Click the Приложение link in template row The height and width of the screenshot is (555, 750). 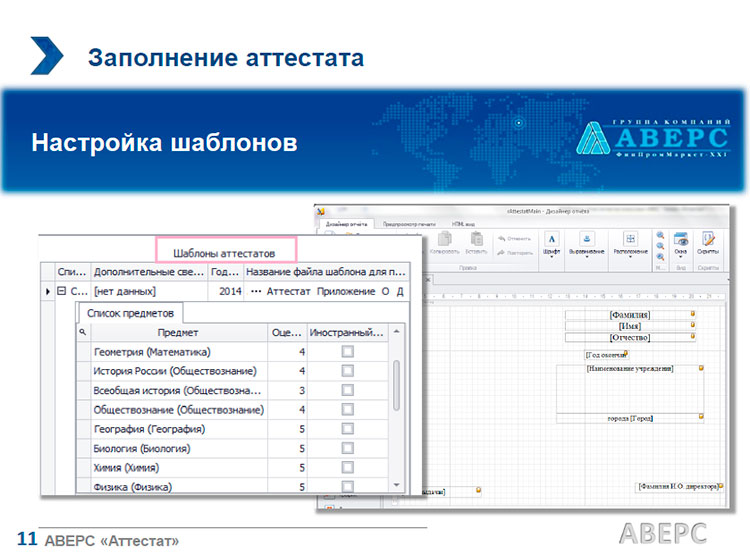point(346,291)
